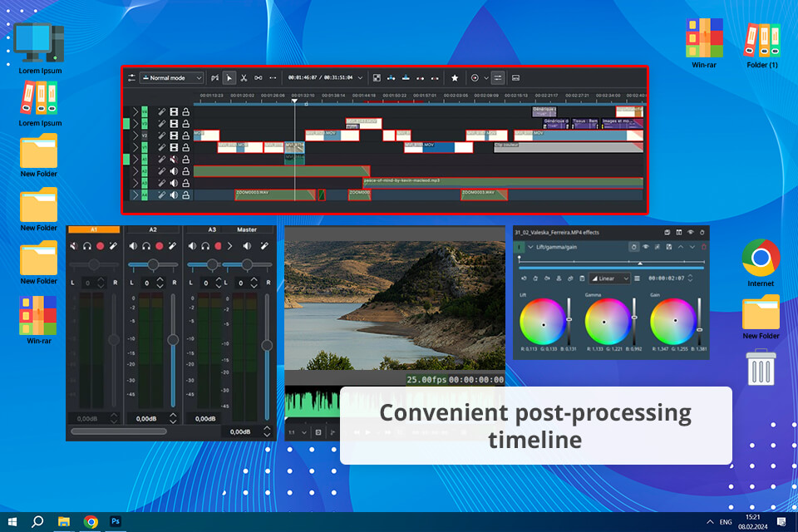Arm recording on mixer channel A2
Screen dimensions: 798x532
[x=160, y=246]
